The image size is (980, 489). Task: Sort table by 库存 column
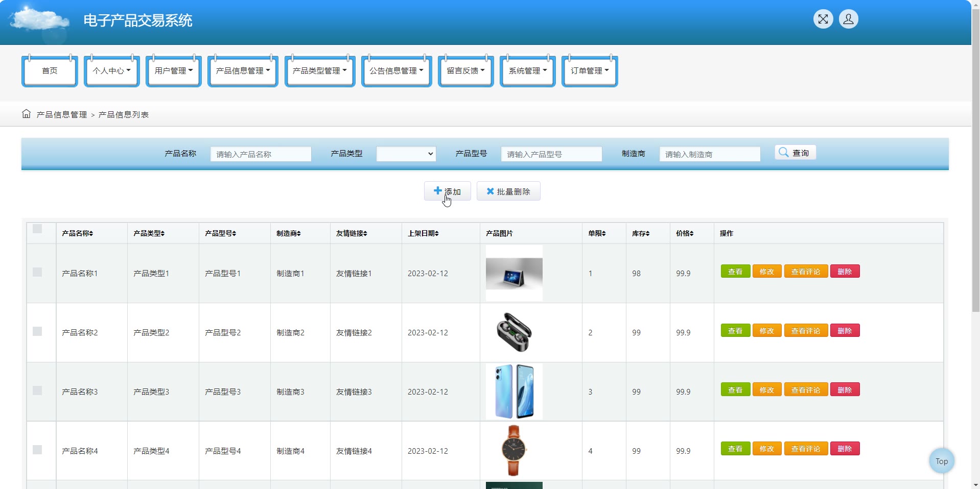(x=641, y=233)
